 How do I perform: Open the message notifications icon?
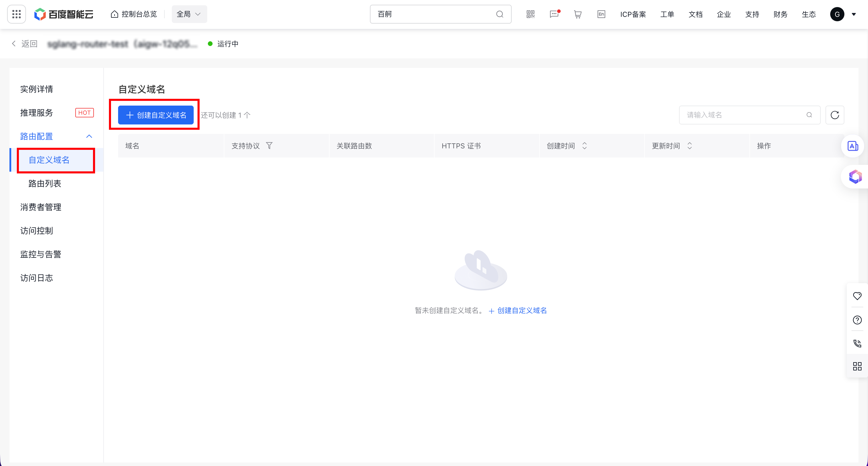pos(554,14)
